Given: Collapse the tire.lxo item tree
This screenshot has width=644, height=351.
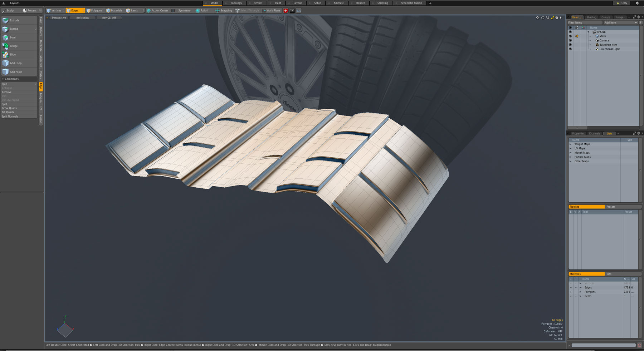Looking at the screenshot, I should pos(588,32).
